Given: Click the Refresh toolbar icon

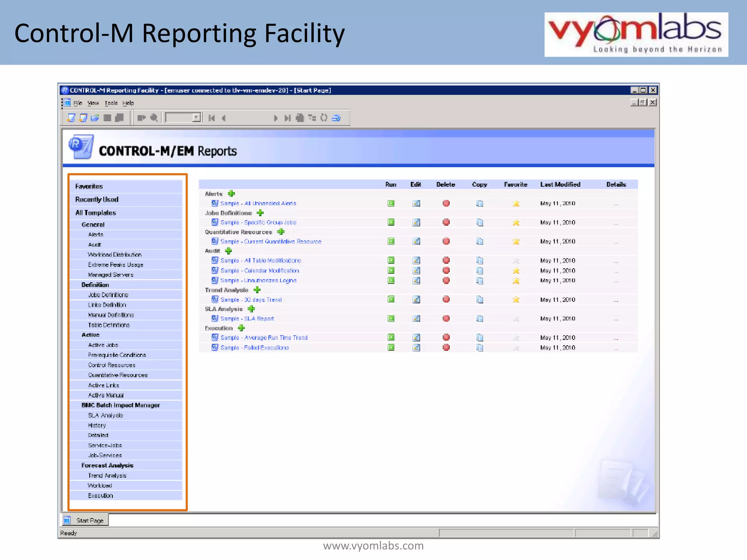Looking at the screenshot, I should pyautogui.click(x=324, y=118).
